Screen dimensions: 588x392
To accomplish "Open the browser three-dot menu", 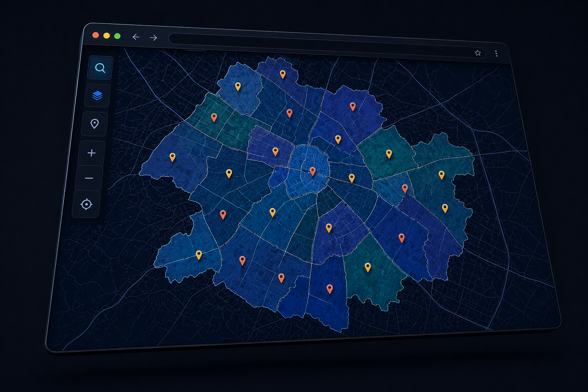I will pyautogui.click(x=496, y=54).
